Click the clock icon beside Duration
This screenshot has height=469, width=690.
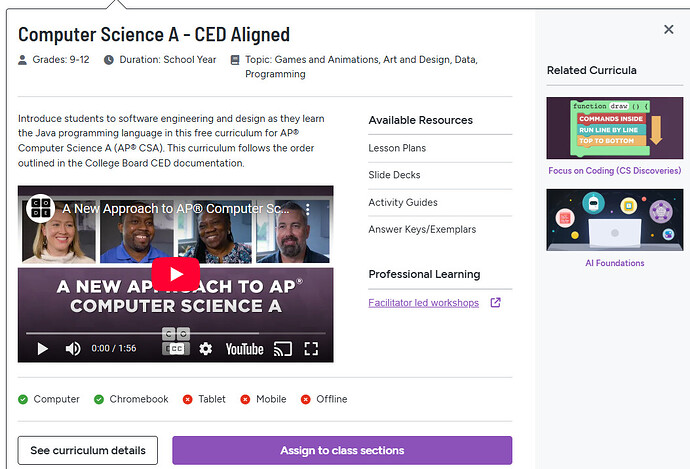pos(109,60)
